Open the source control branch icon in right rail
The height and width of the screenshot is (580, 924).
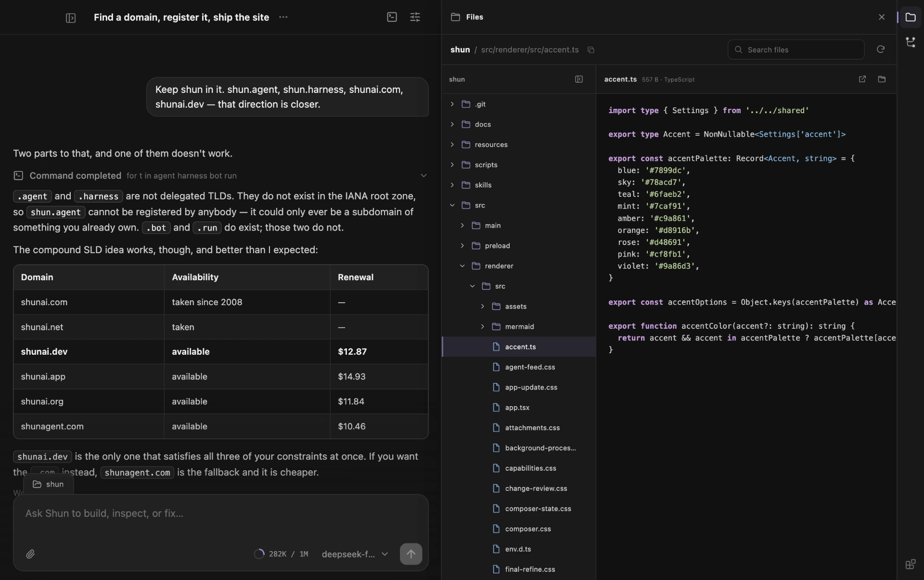click(910, 42)
